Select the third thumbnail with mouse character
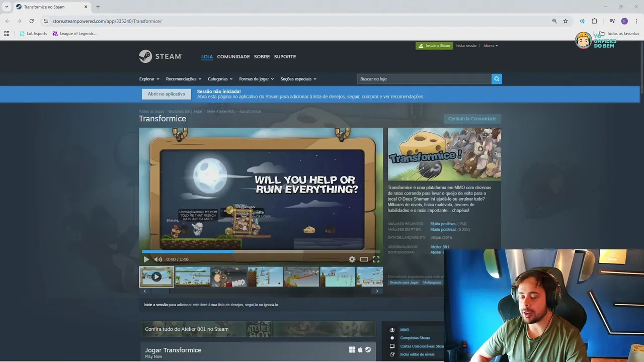 point(229,277)
